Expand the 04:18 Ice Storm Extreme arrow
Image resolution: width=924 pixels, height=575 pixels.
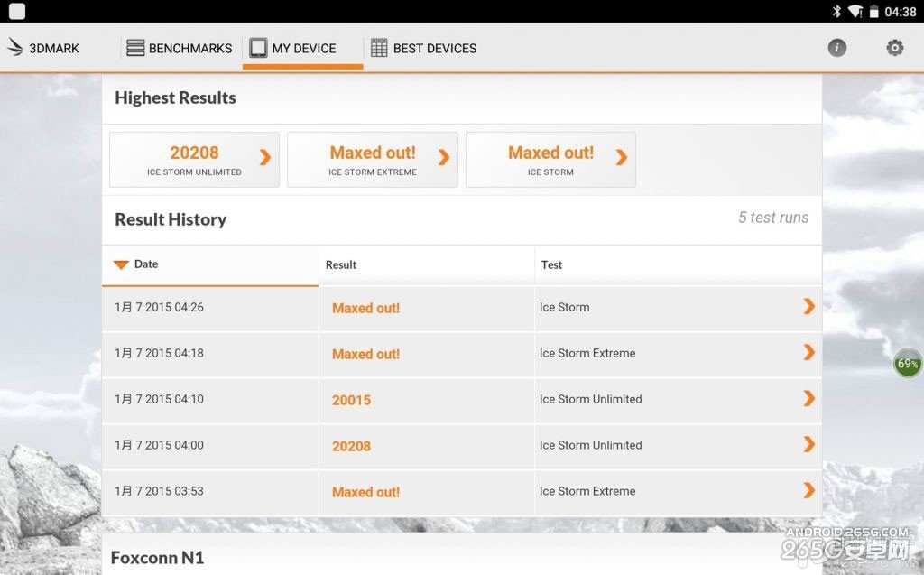point(808,353)
